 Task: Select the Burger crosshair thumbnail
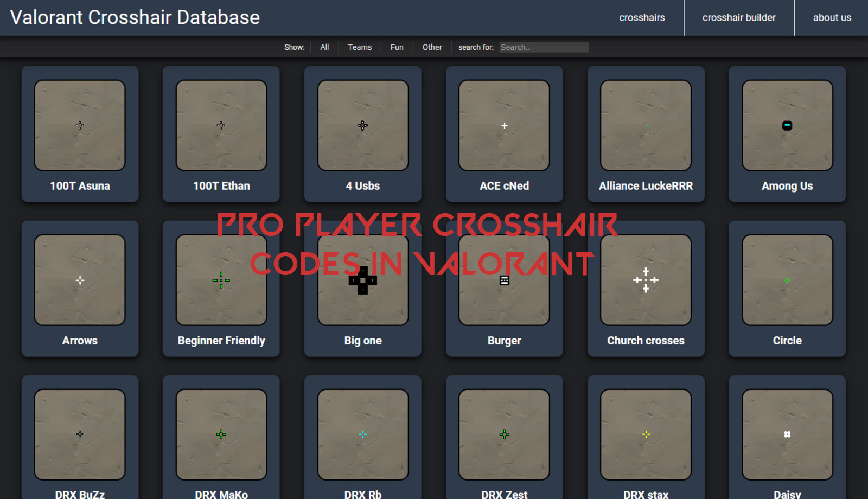tap(505, 280)
